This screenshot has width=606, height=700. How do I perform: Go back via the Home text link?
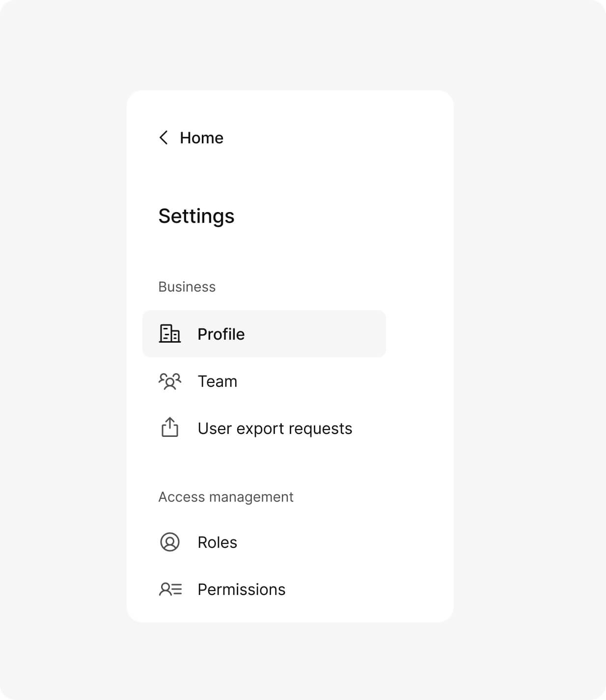(201, 138)
